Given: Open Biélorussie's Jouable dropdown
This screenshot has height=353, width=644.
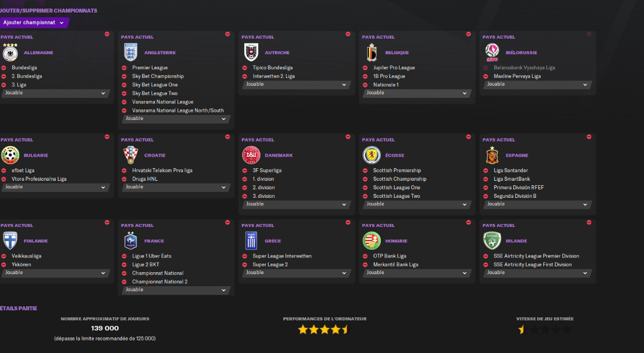Looking at the screenshot, I should click(x=537, y=84).
